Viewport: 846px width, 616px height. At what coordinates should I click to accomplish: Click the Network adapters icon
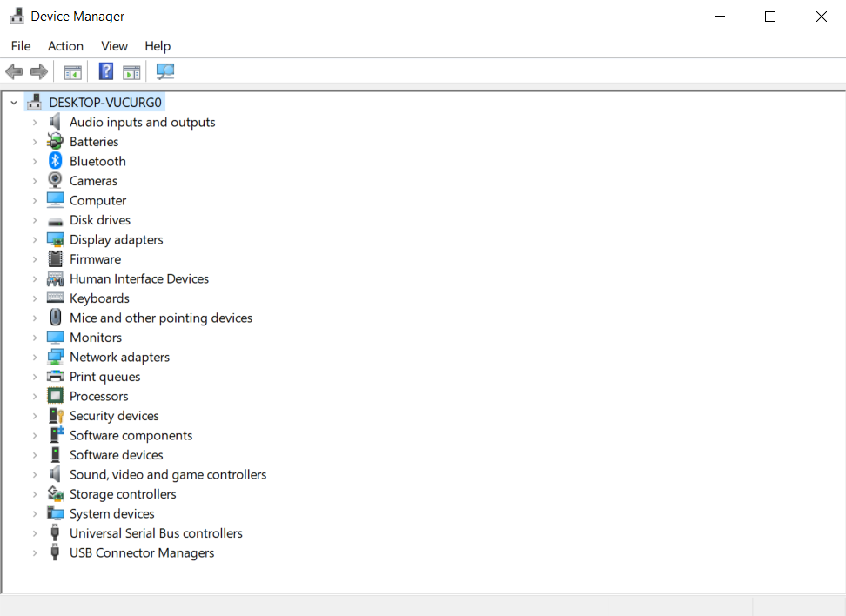55,357
